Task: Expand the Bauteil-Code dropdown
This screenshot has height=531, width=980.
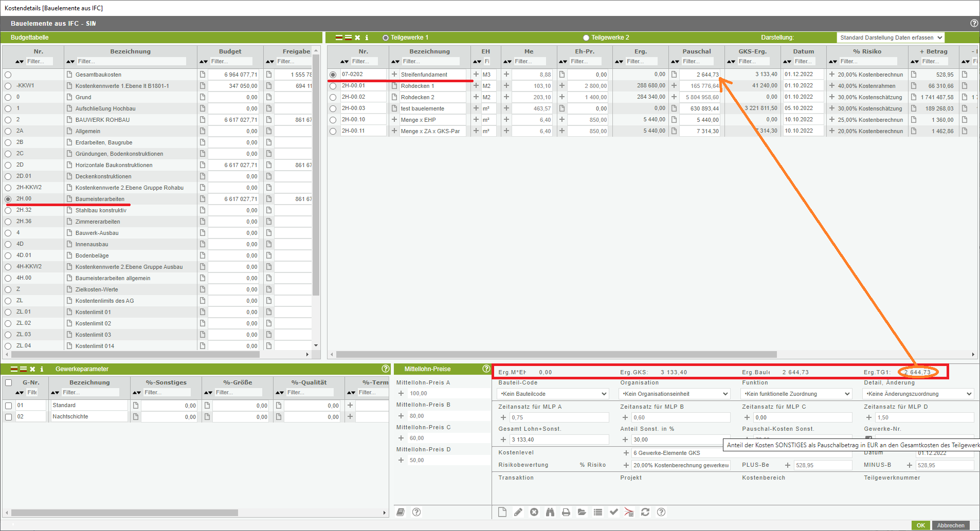Action: [553, 394]
